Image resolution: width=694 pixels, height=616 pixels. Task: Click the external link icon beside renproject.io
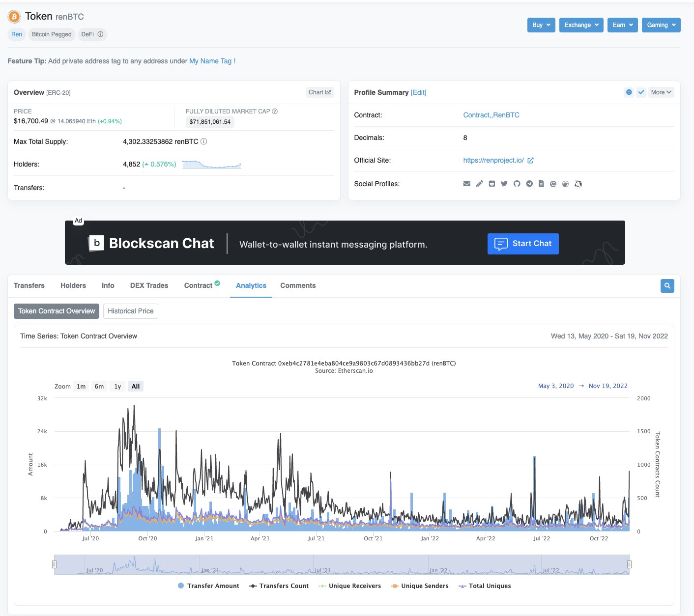[x=530, y=160]
